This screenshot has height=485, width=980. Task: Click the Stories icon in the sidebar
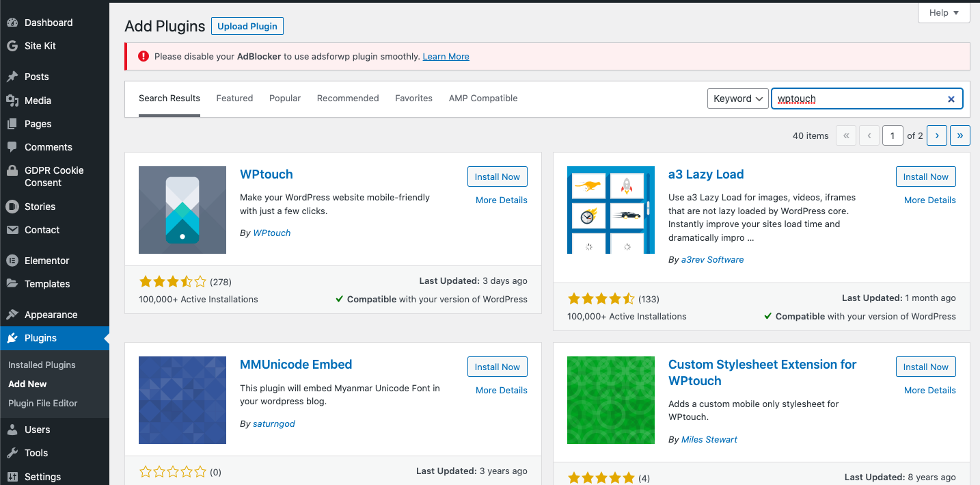click(x=12, y=207)
